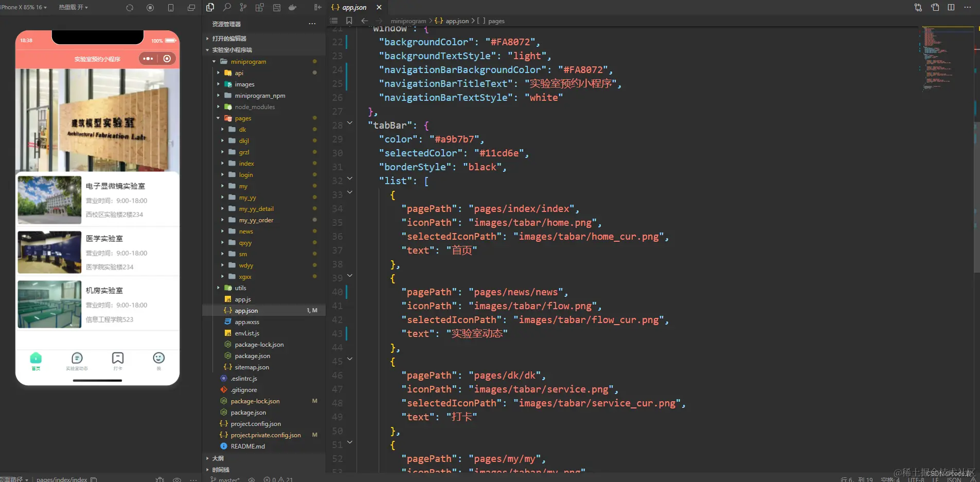Open the 医学实验室 card in simulator
The height and width of the screenshot is (482, 980).
(98, 253)
